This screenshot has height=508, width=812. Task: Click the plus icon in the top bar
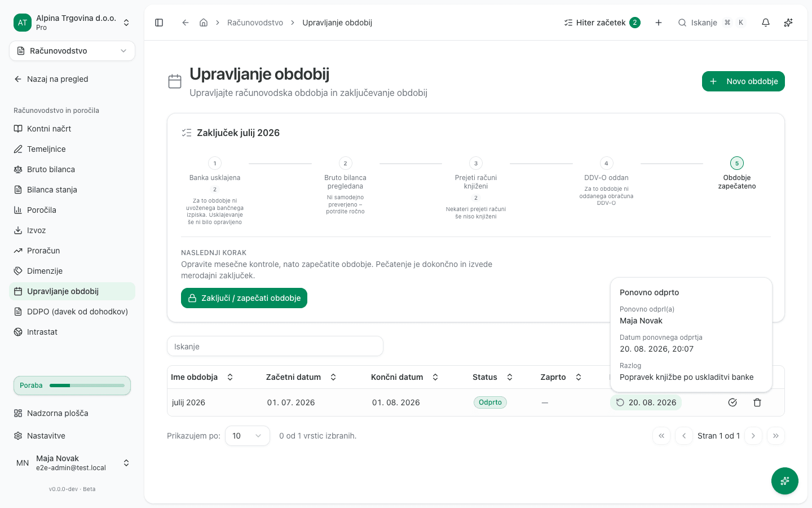[x=659, y=23]
